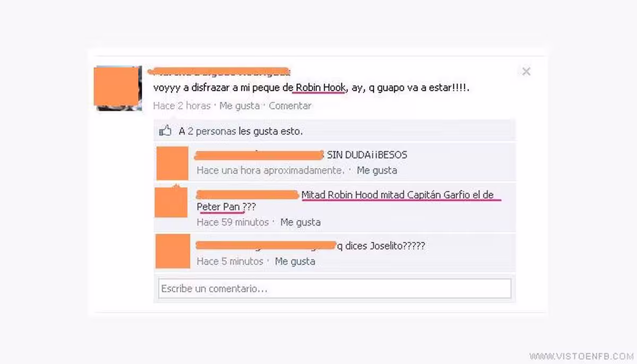Open the Hace 2 horas timestamp

pyautogui.click(x=182, y=106)
